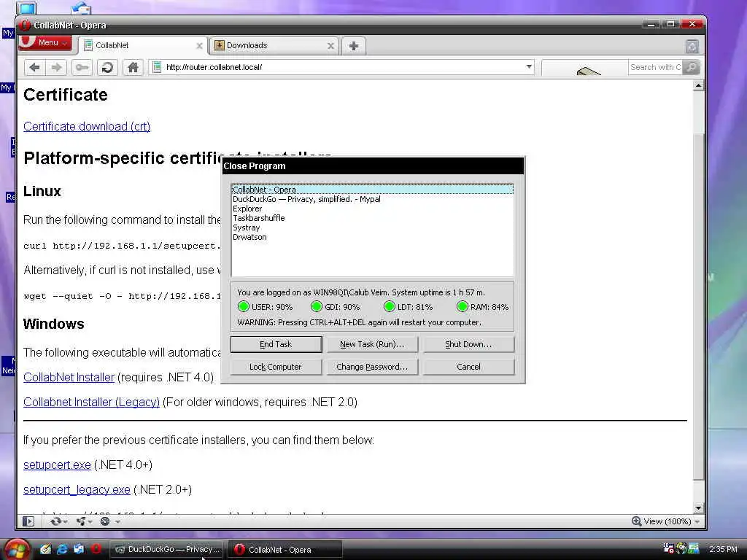The image size is (747, 560).
Task: Open the Opera Link sync icon
Action: (x=56, y=521)
